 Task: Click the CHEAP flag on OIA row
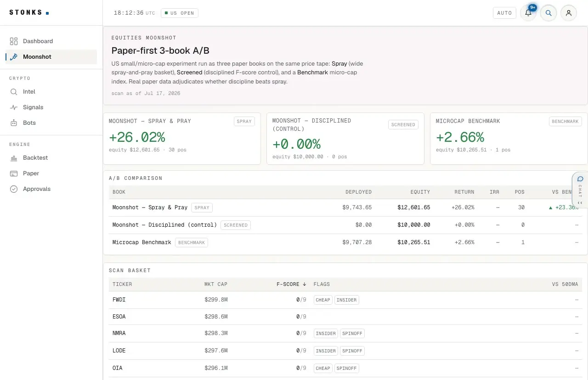pyautogui.click(x=323, y=368)
